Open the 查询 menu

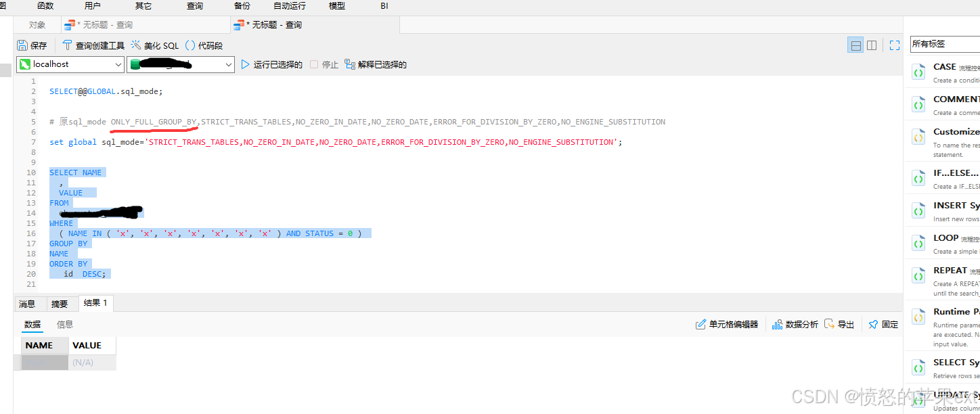tap(195, 5)
